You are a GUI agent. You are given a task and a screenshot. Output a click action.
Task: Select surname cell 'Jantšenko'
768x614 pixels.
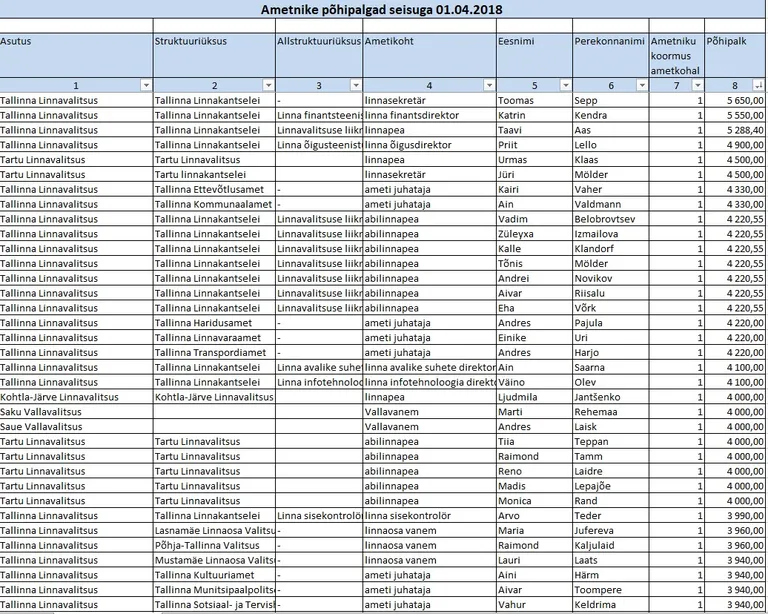(611, 397)
